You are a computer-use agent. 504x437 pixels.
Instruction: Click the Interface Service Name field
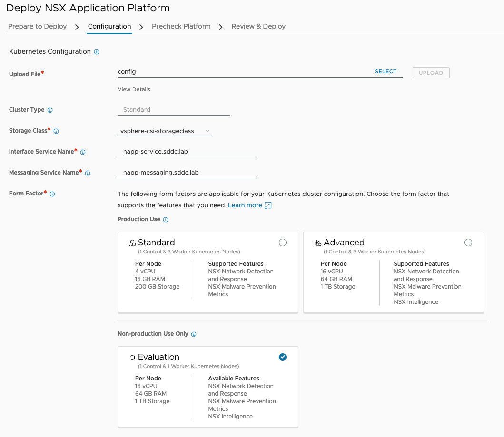(x=187, y=152)
